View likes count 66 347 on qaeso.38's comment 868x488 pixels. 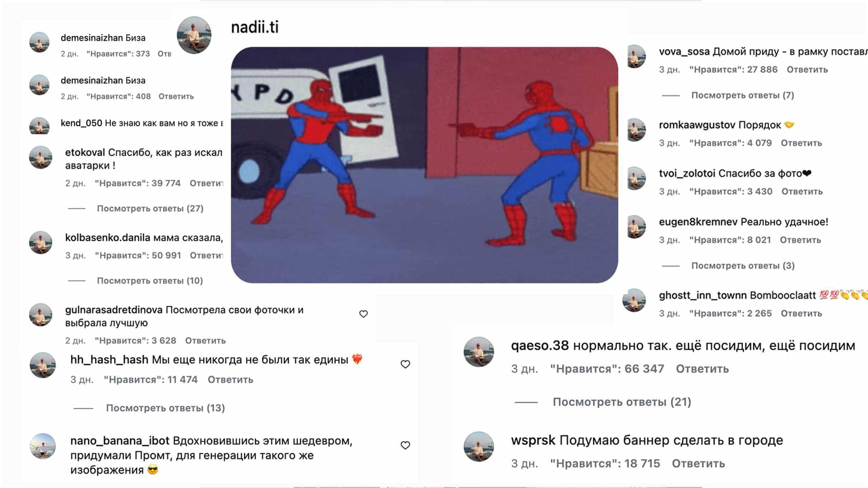(607, 369)
